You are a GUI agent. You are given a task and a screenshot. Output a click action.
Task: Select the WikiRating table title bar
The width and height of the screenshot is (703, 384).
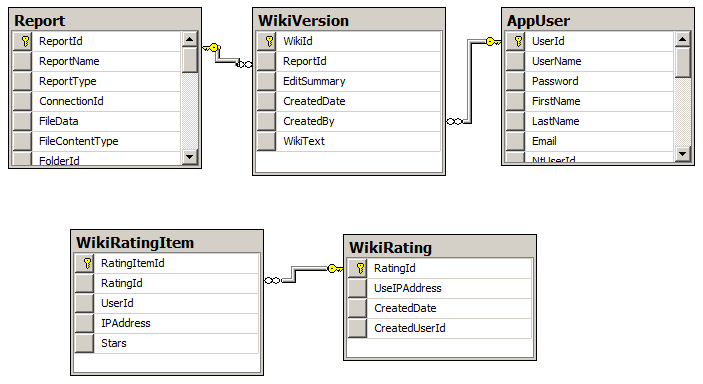440,248
